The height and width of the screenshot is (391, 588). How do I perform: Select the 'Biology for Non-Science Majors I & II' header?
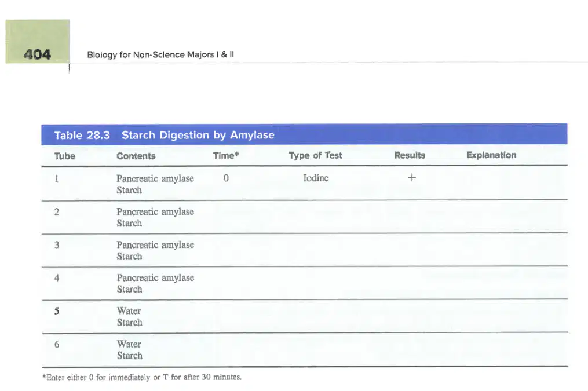[x=160, y=54]
